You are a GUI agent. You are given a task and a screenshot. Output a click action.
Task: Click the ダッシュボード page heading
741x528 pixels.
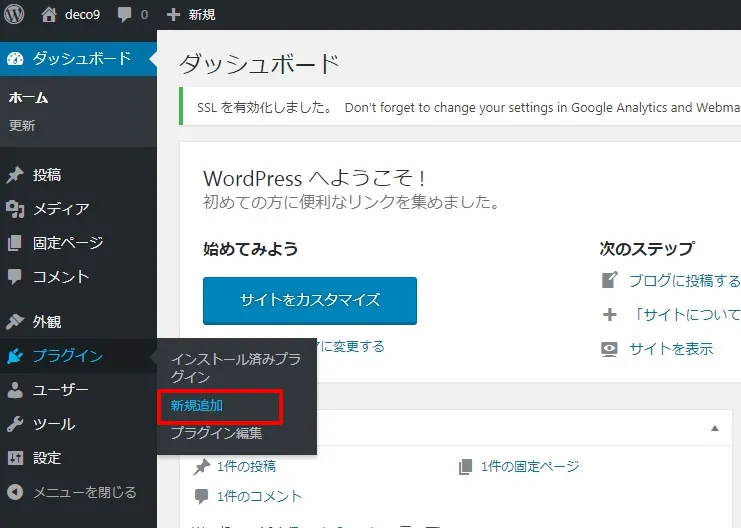259,64
